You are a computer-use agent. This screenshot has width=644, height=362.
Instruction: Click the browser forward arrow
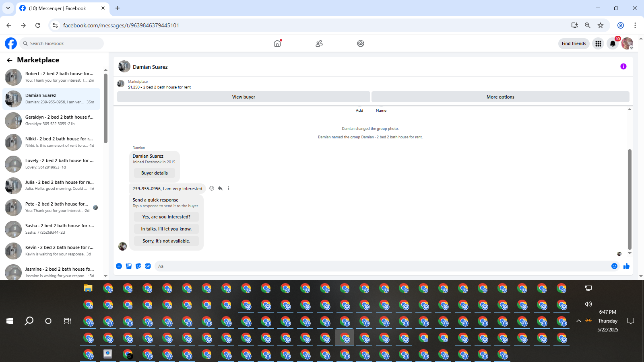coord(23,25)
